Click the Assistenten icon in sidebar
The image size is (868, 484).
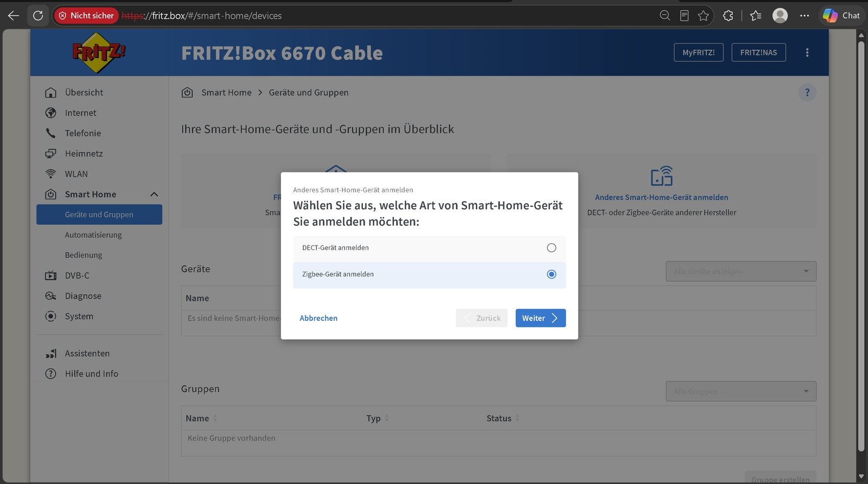pos(50,353)
